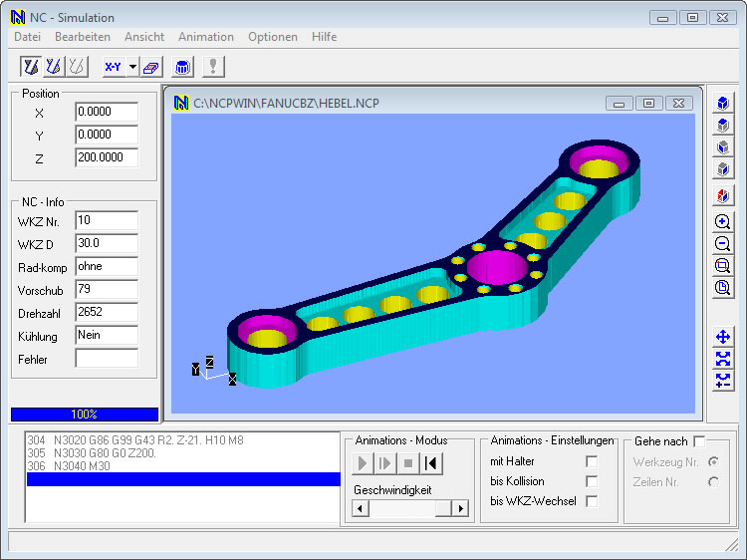Select the cube view with blue left face
747x560 pixels.
(723, 146)
